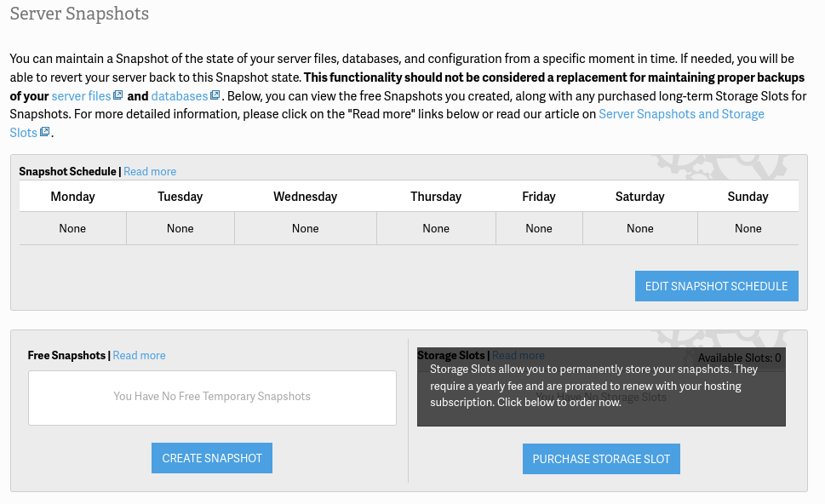Click the "None" cell under Friday

(538, 228)
